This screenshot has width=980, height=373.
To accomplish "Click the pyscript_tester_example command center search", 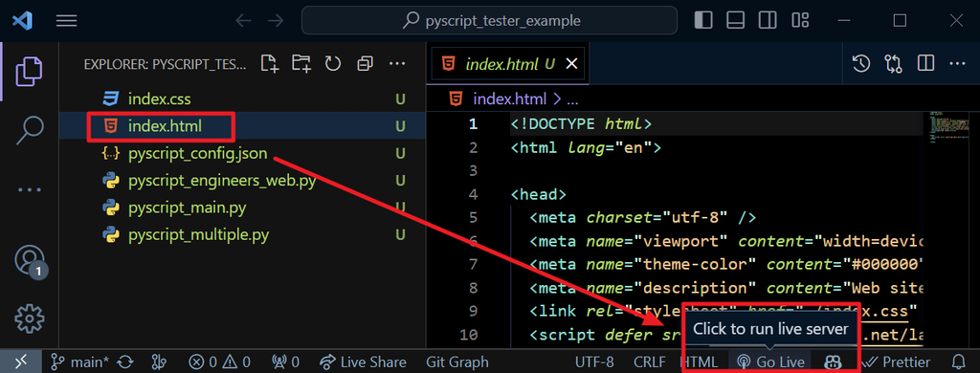I will click(489, 21).
